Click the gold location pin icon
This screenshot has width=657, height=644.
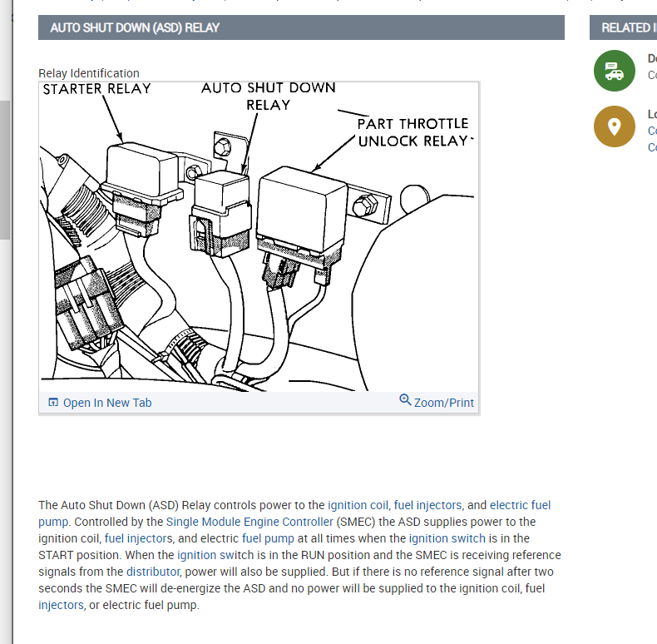pyautogui.click(x=615, y=126)
